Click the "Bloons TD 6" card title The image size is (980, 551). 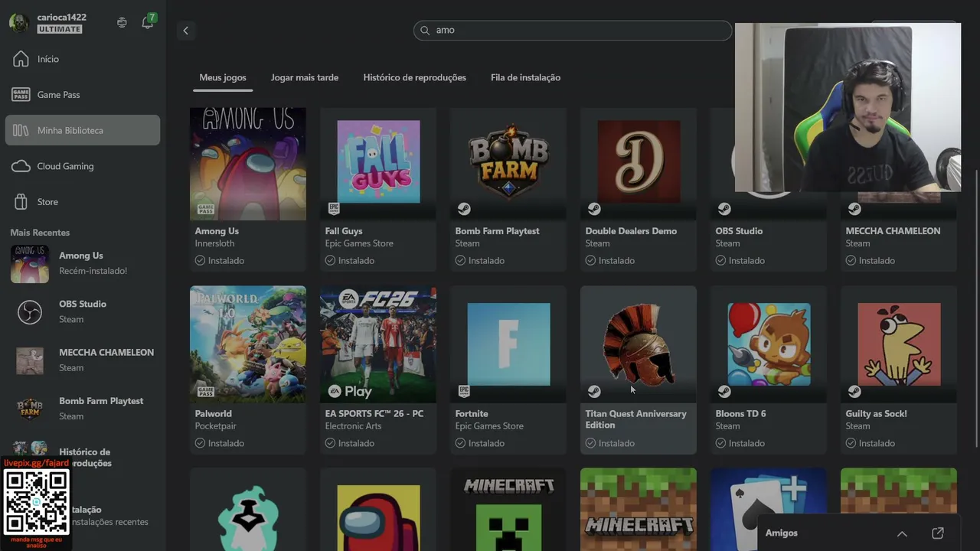pyautogui.click(x=741, y=414)
